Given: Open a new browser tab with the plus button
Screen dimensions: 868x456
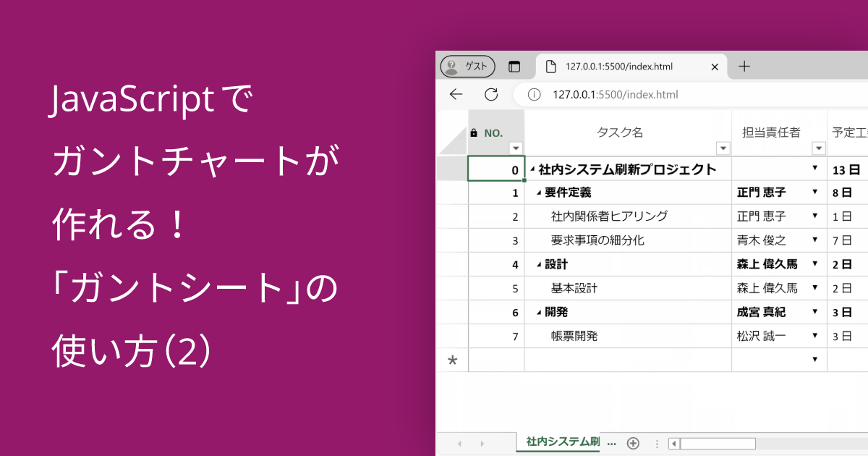Looking at the screenshot, I should coord(744,66).
